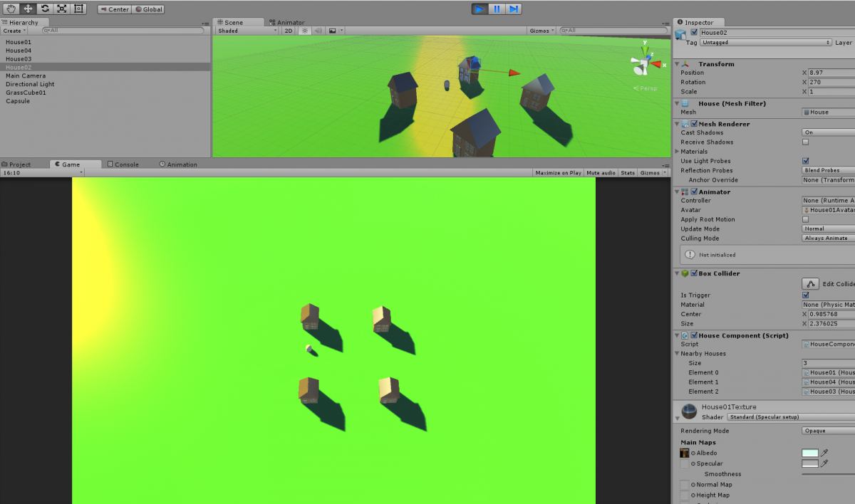Click the Edit Collider icon button
The height and width of the screenshot is (504, 855).
pyautogui.click(x=810, y=283)
